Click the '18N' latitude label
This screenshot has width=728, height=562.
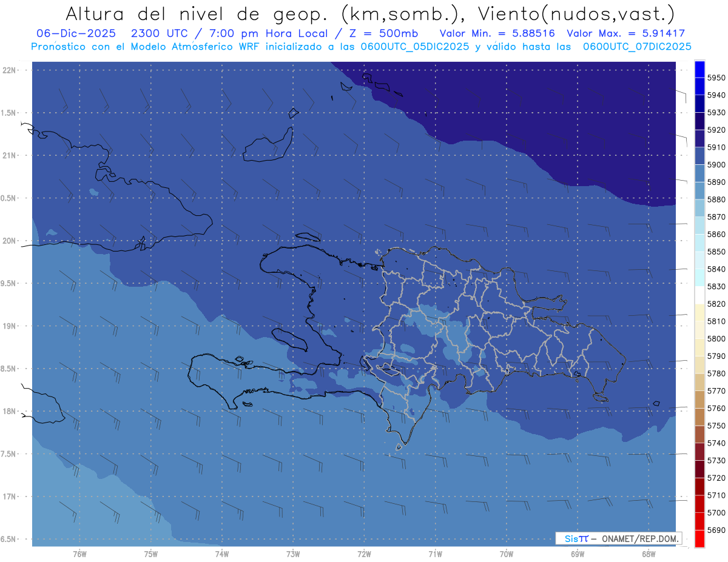(8, 412)
